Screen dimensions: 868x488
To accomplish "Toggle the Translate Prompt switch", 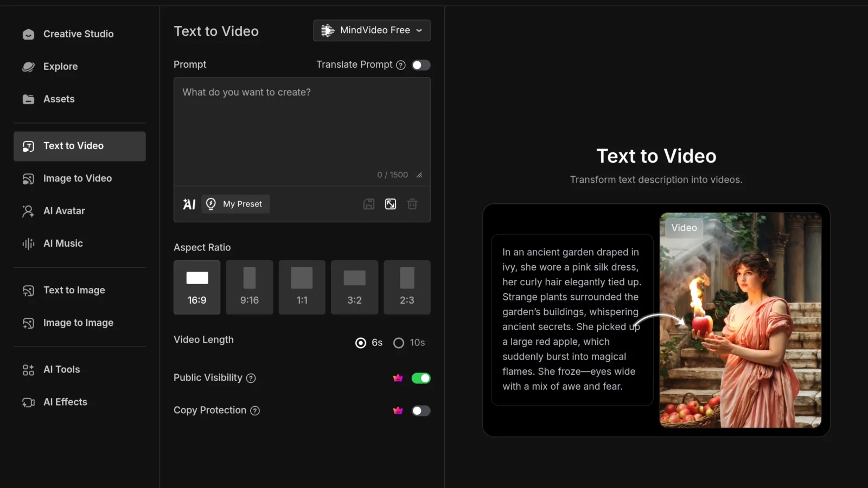I will (x=421, y=65).
